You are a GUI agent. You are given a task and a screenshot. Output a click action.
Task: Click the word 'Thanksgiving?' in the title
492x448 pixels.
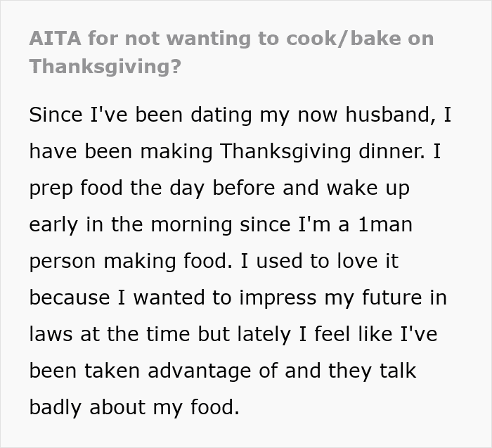[104, 66]
